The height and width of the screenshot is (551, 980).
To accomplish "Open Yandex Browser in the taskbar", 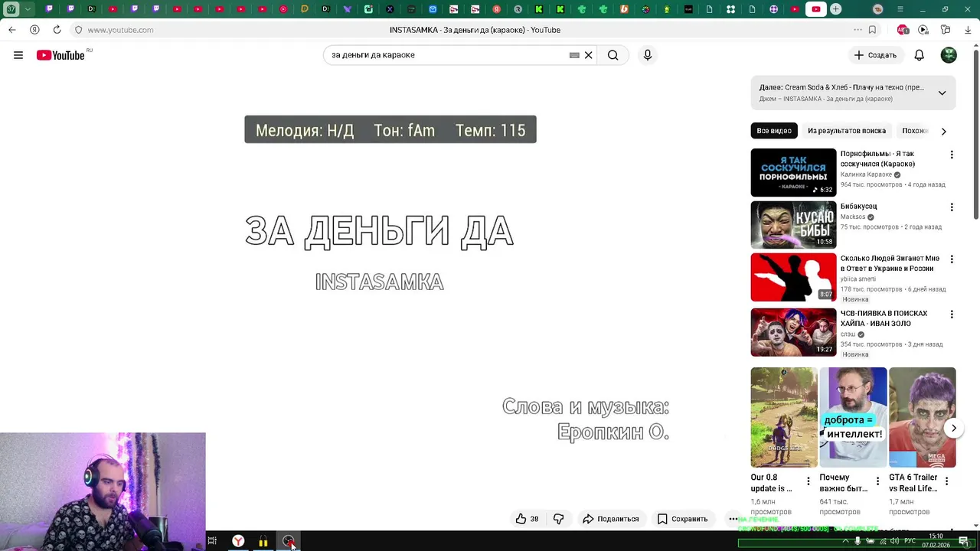I will pyautogui.click(x=238, y=541).
